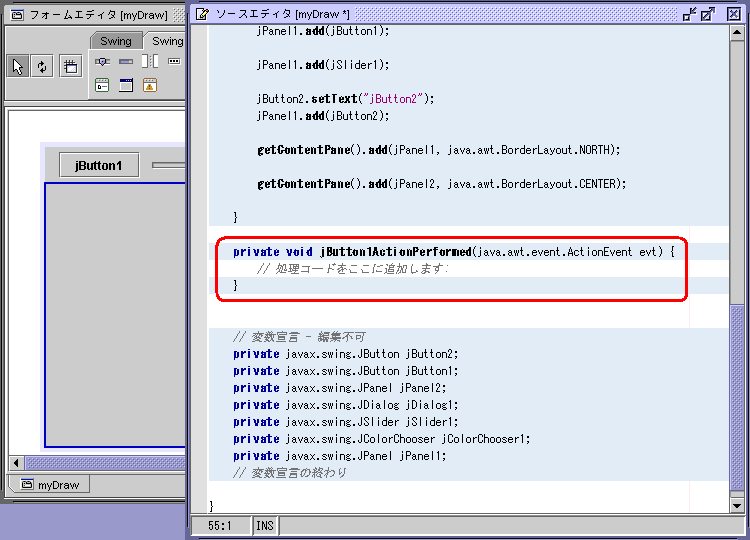Viewport: 750px width, 540px height.
Task: Click the jButton2.setText("jButton2") code line
Action: coord(345,99)
